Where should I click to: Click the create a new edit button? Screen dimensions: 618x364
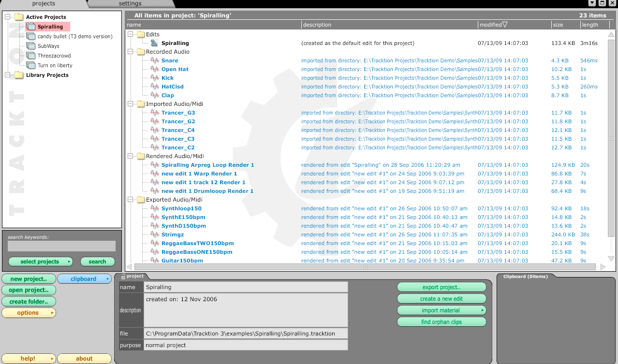(x=441, y=298)
